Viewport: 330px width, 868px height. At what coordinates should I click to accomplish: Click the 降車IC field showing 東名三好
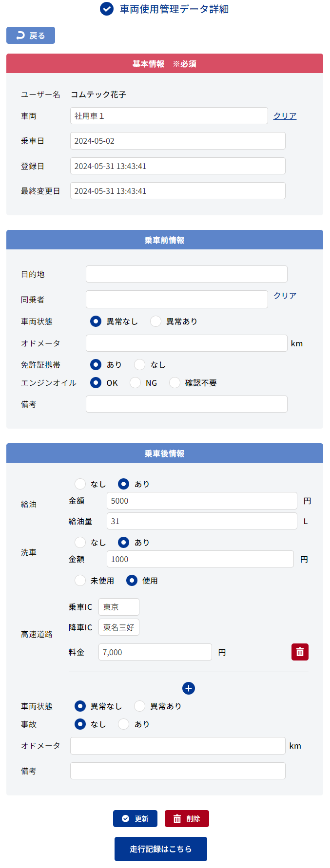pos(119,627)
